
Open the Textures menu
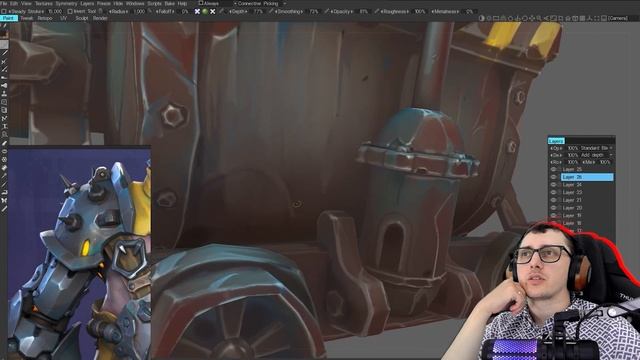pyautogui.click(x=44, y=3)
